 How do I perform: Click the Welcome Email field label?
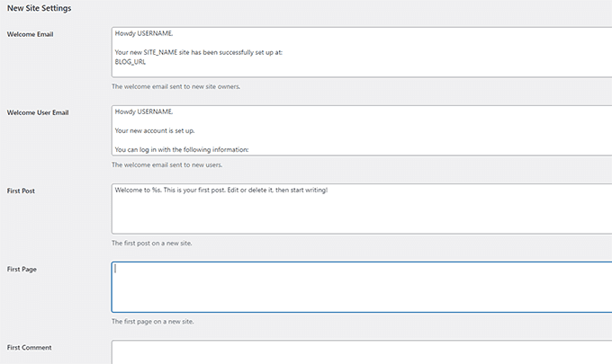pyautogui.click(x=30, y=34)
